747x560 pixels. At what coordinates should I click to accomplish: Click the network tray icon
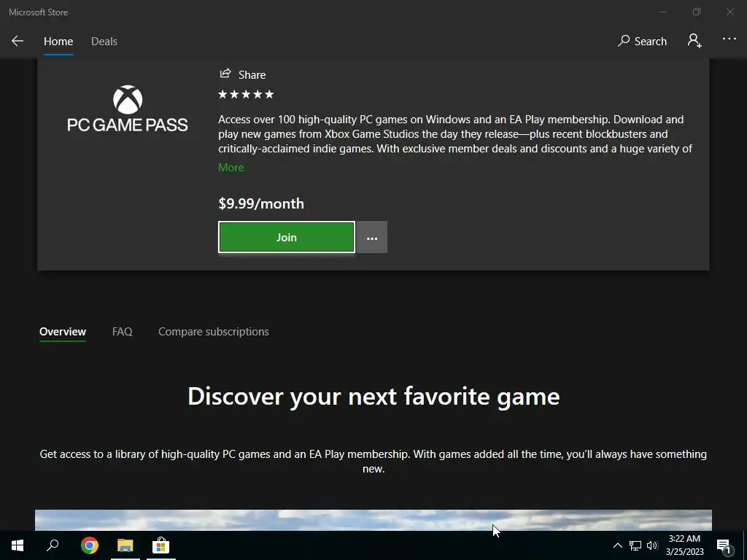(x=635, y=545)
